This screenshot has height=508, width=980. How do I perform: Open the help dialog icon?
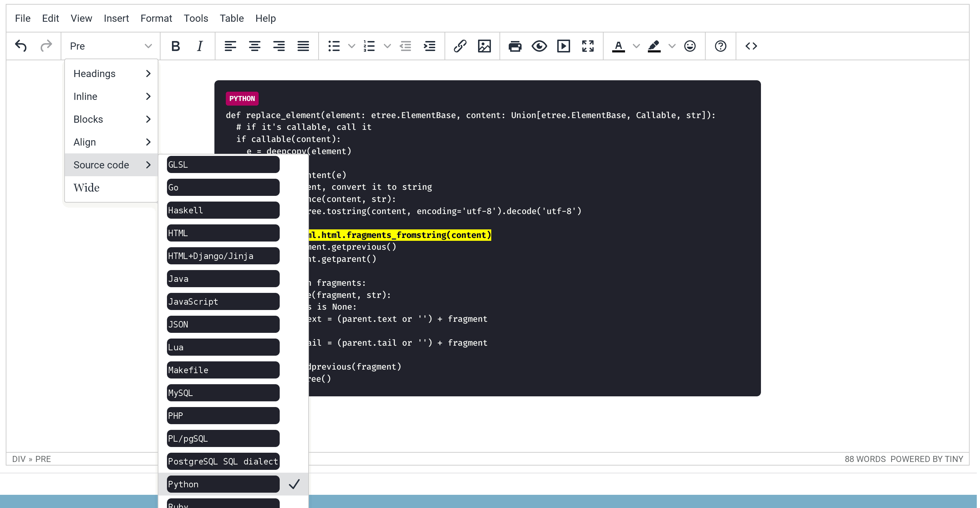click(x=720, y=46)
